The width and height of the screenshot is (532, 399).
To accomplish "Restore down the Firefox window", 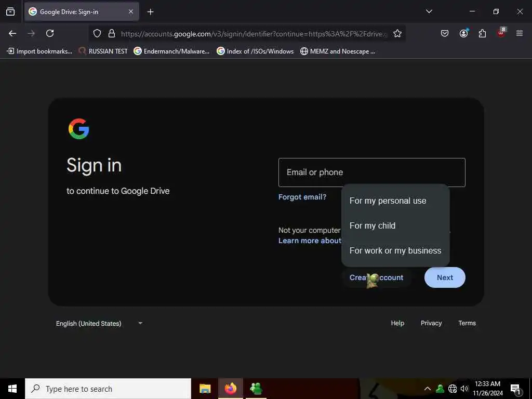I will pos(496,11).
